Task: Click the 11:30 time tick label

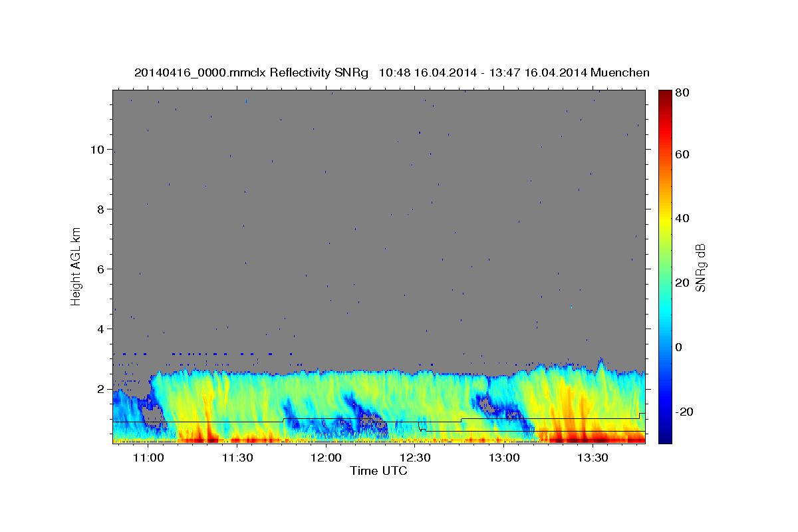Action: (237, 458)
